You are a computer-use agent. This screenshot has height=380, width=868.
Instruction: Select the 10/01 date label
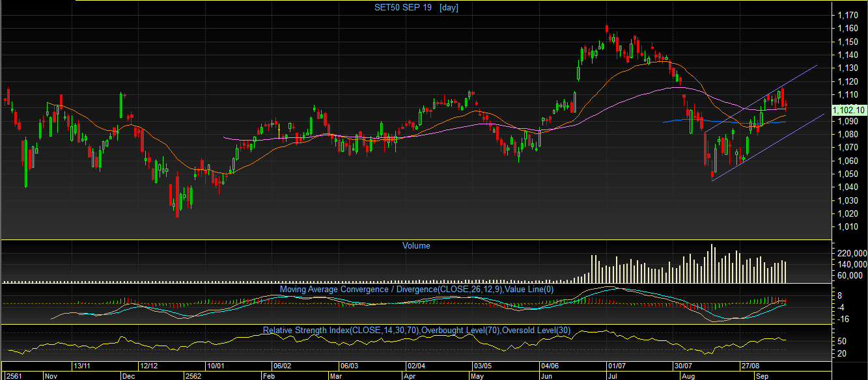[216, 366]
